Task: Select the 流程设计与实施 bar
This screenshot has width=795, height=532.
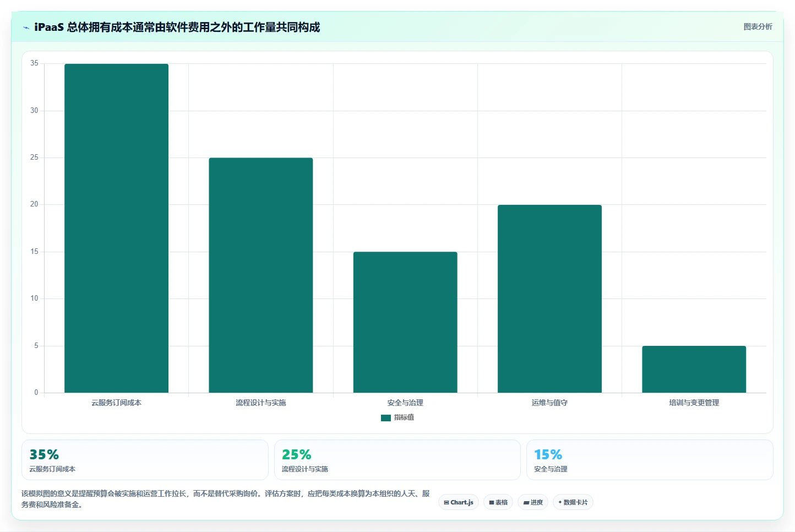Action: [261, 275]
